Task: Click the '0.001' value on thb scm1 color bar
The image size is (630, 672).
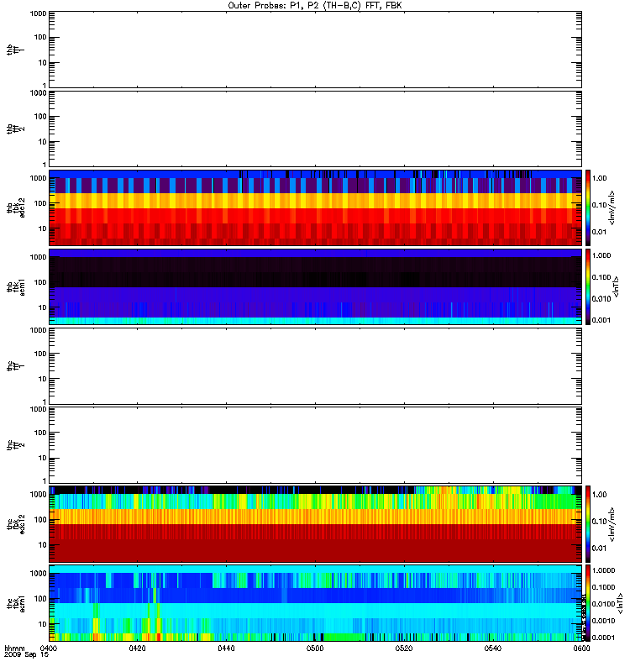Action: click(x=601, y=320)
